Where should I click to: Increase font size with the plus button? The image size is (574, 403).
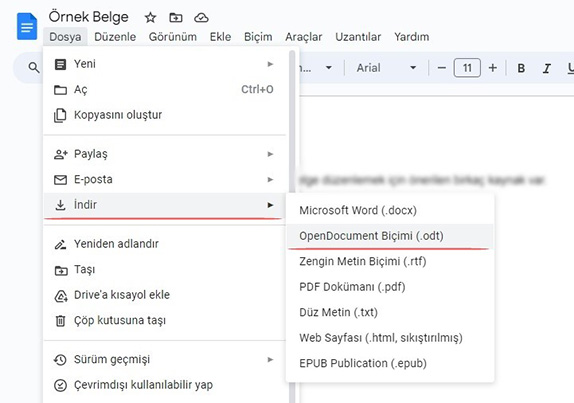click(x=493, y=68)
